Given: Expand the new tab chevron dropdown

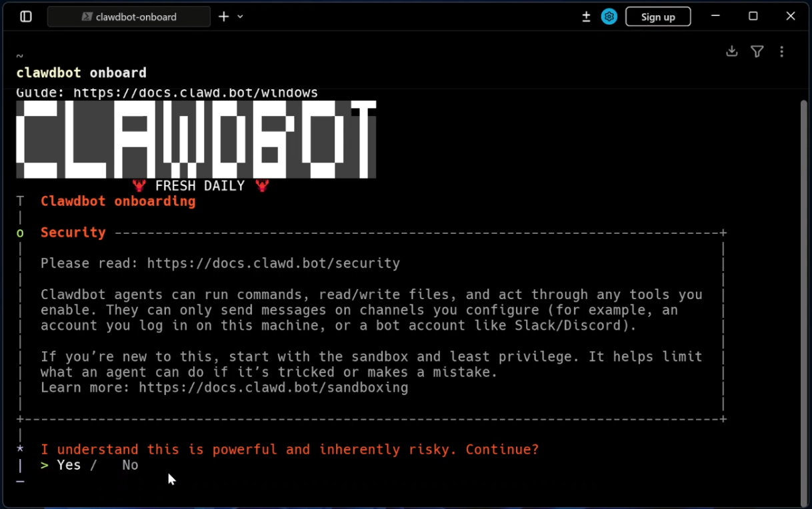Looking at the screenshot, I should pos(241,17).
